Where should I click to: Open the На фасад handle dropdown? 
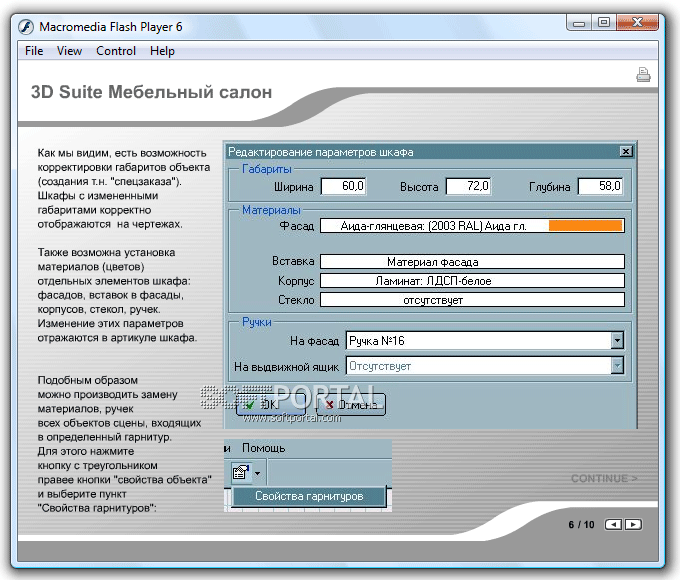click(x=484, y=341)
